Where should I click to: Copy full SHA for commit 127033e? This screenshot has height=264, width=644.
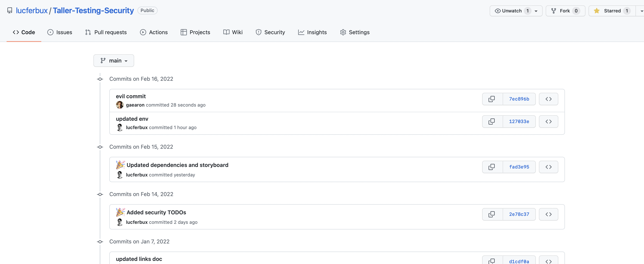[x=492, y=122]
